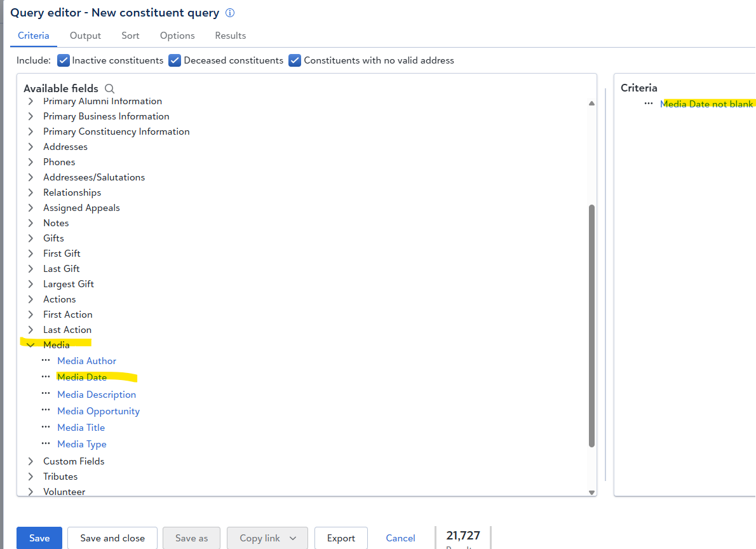The width and height of the screenshot is (756, 549).
Task: Click Save and close button
Action: (x=112, y=538)
